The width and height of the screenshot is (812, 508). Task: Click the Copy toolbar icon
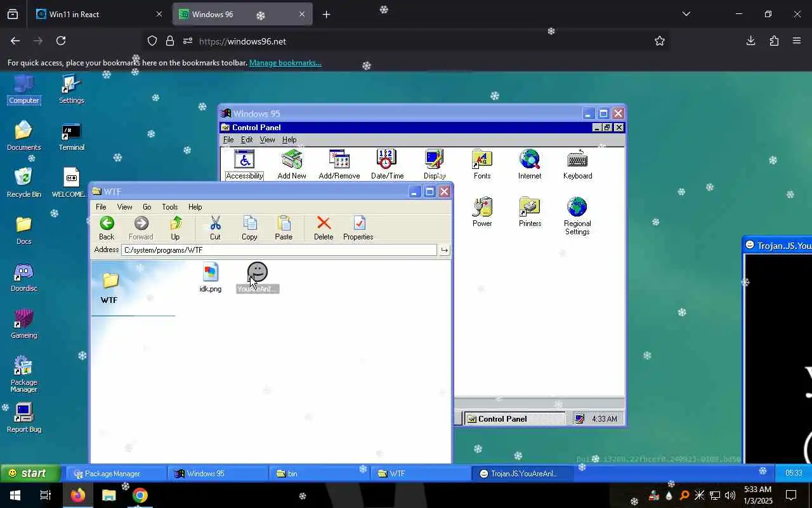(249, 228)
